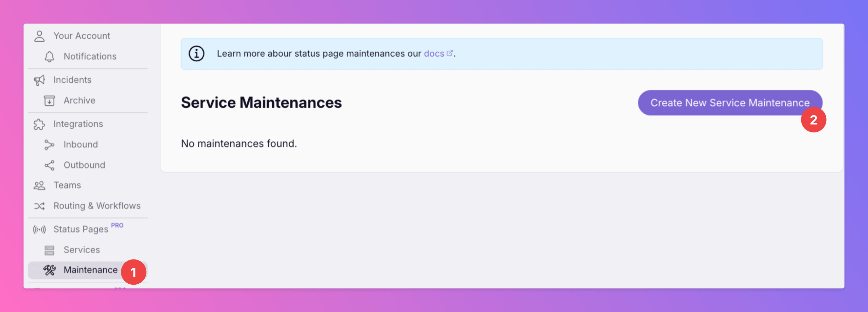Click the Routing & Workflows shuffle icon
The image size is (868, 312).
(39, 206)
